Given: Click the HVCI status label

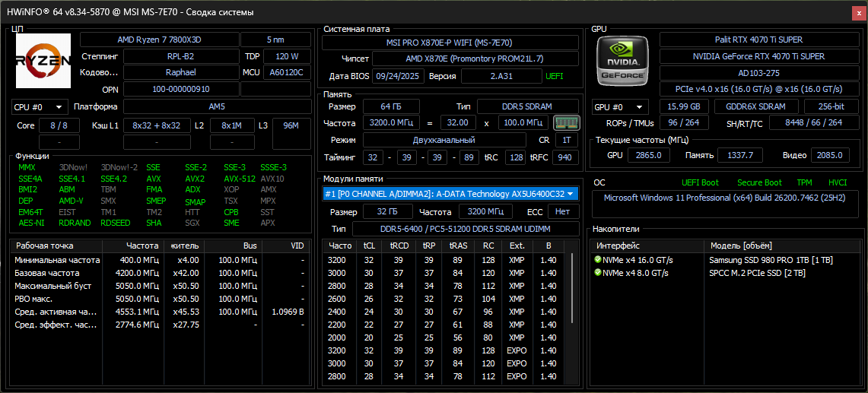Looking at the screenshot, I should [x=838, y=182].
